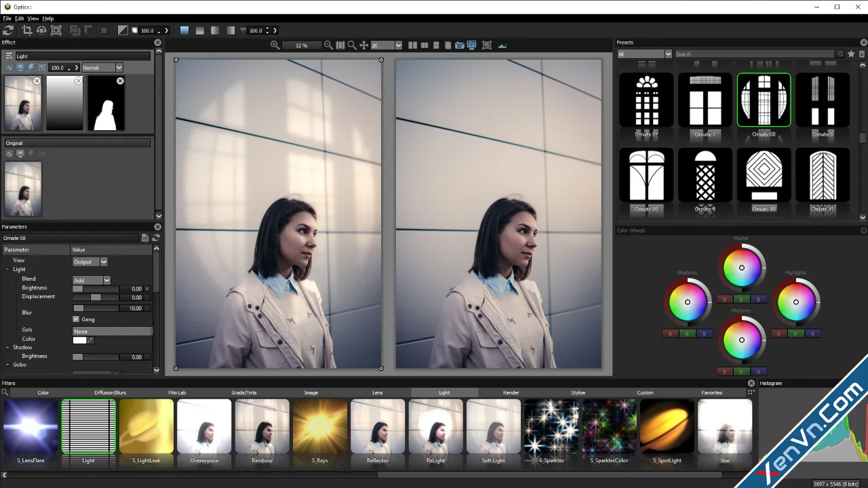Click the zoom percentage field showing 12 %

[x=302, y=45]
